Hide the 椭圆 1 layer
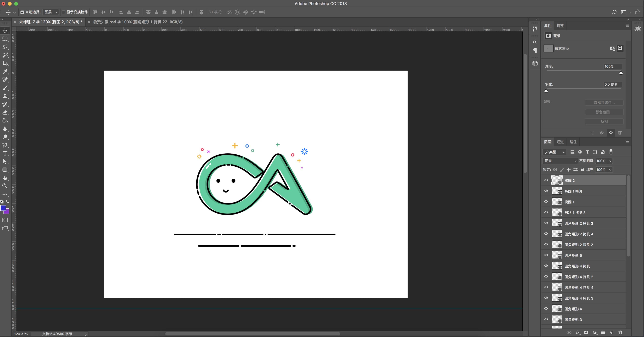 tap(546, 202)
